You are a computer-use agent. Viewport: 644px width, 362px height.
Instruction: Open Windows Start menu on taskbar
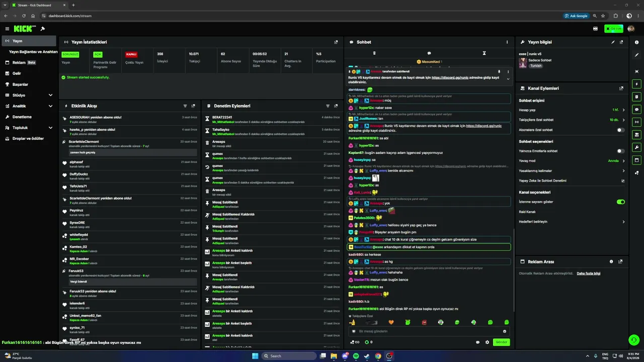click(x=255, y=356)
